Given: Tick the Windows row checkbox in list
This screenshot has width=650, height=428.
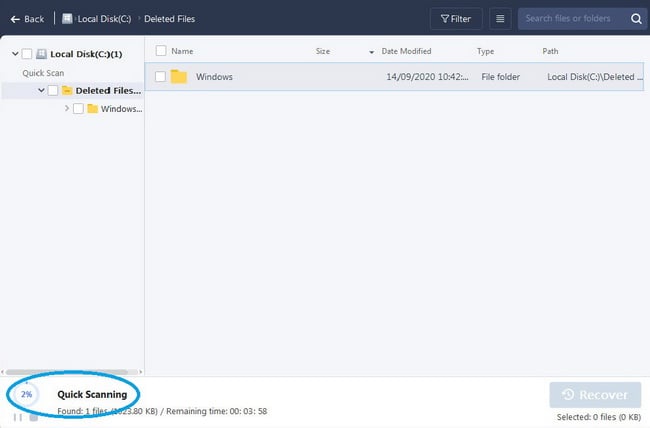Looking at the screenshot, I should tap(160, 77).
